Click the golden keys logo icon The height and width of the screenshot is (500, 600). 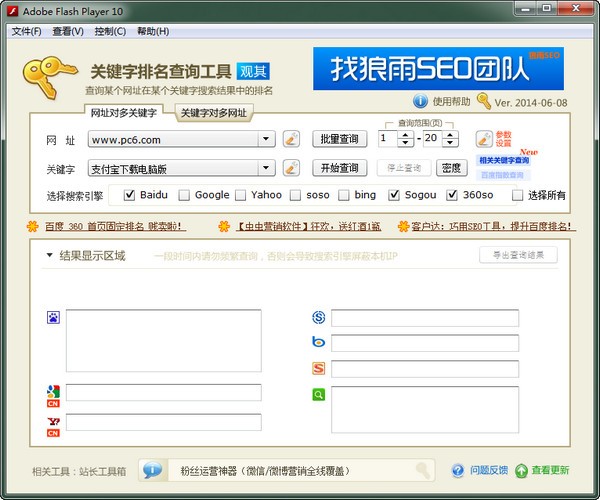pyautogui.click(x=49, y=77)
